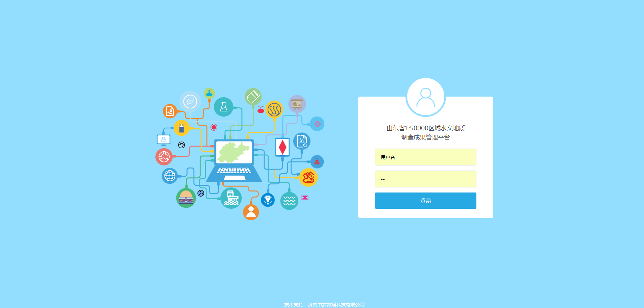
Task: Click the 用户名 username field
Action: tap(425, 157)
